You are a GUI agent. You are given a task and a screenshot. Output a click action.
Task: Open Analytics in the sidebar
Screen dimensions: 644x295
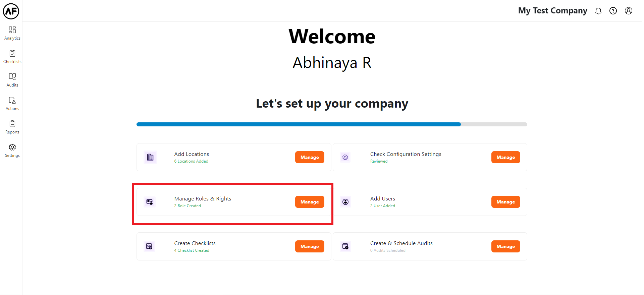[x=12, y=33]
